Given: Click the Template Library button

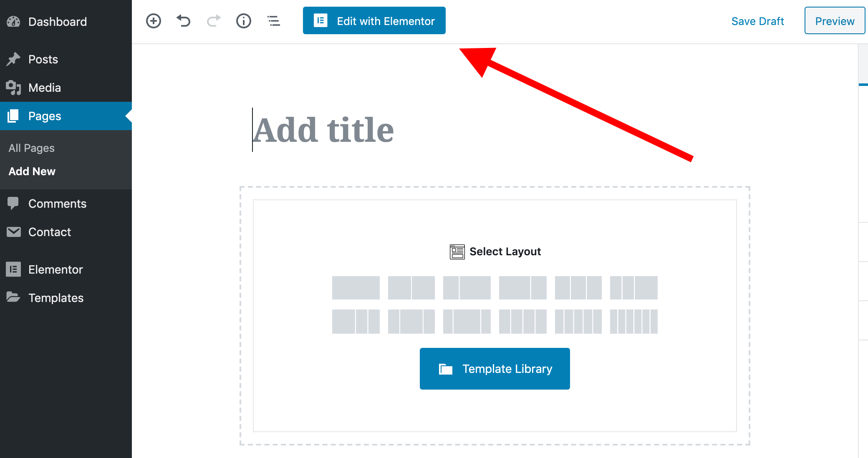Looking at the screenshot, I should click(x=495, y=368).
